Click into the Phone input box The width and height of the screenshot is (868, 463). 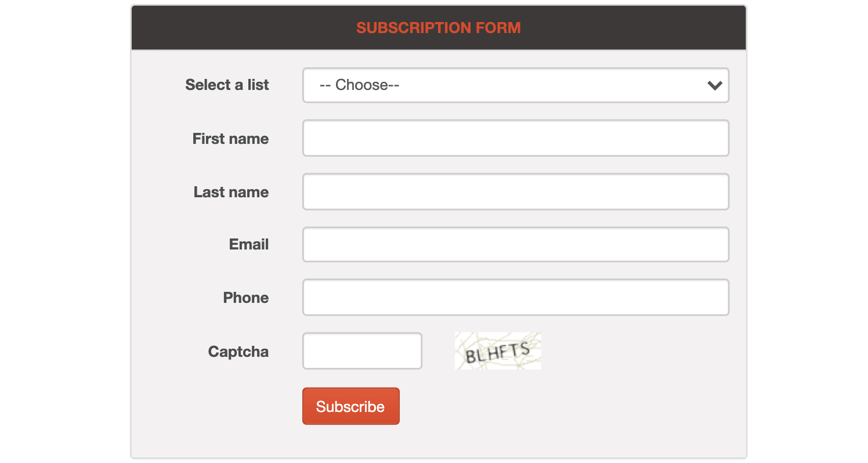515,297
